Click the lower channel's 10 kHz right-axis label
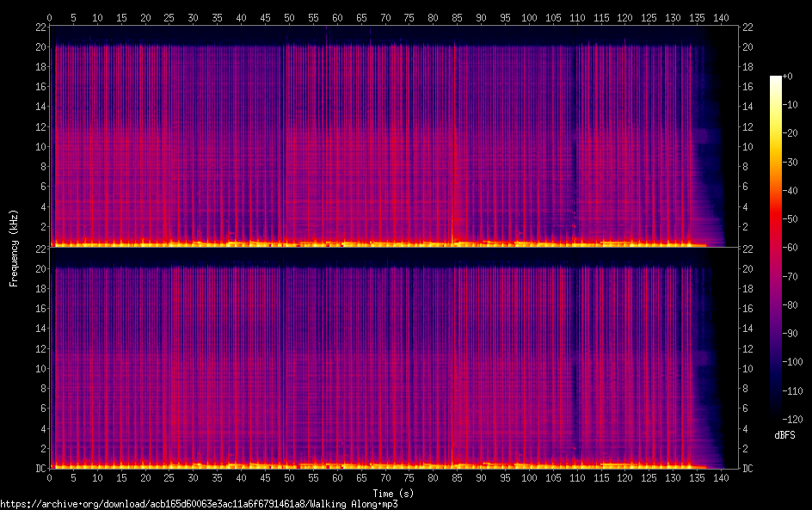812x510 pixels. click(748, 368)
